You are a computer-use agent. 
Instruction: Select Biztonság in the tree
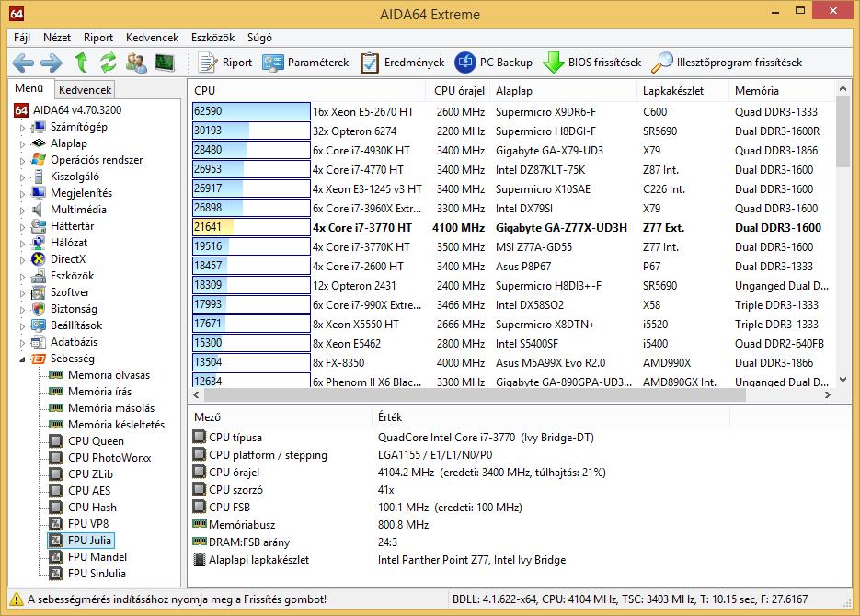coord(74,309)
